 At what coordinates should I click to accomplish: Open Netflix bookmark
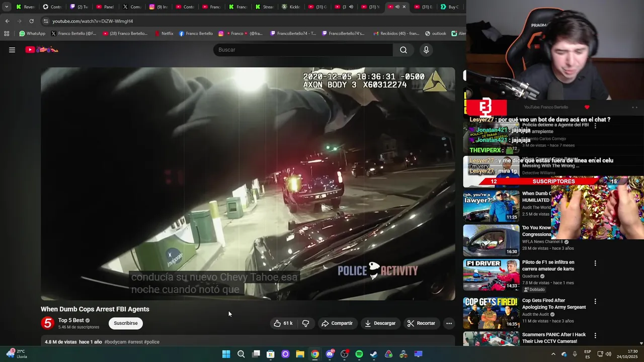164,34
